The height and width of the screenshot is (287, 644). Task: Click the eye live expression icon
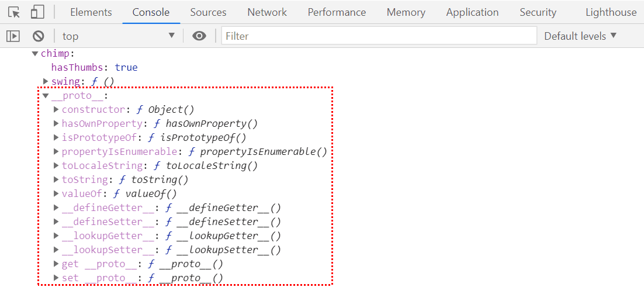tap(199, 36)
